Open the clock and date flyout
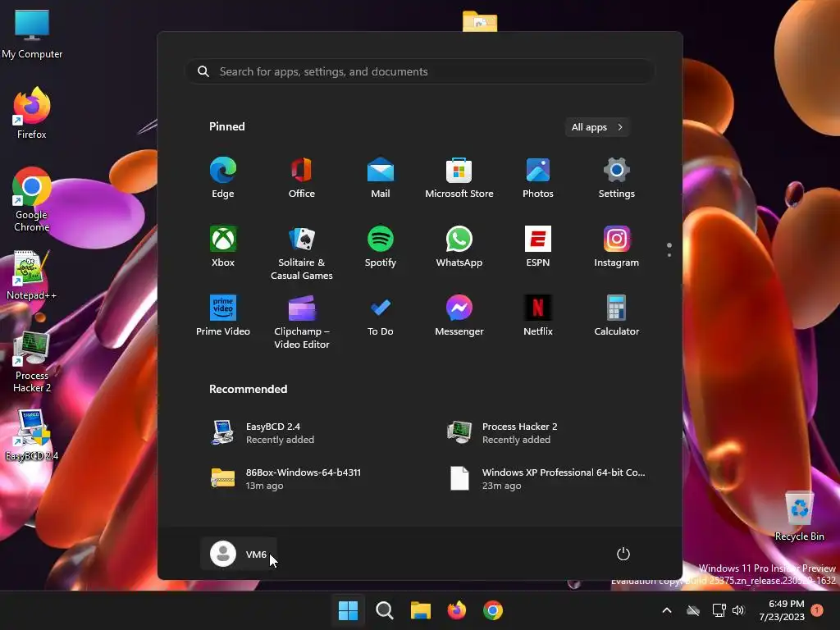 coord(782,610)
